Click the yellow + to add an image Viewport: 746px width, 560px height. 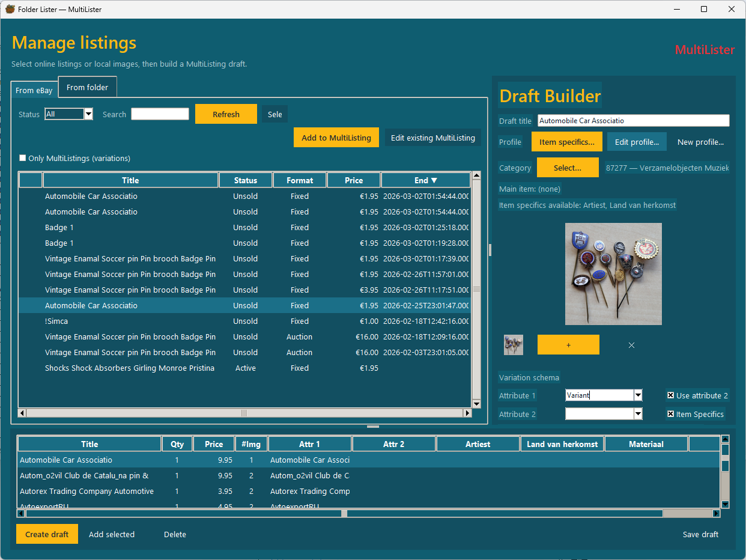[x=568, y=344]
